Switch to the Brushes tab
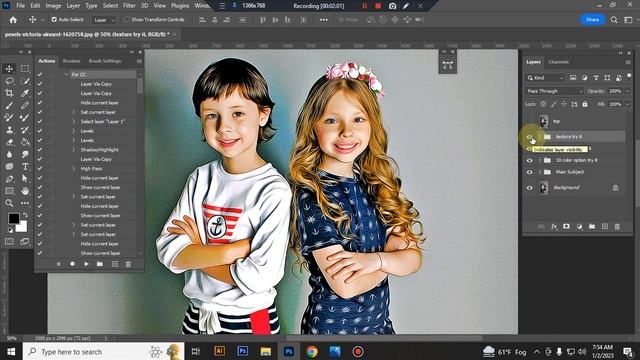The width and height of the screenshot is (640, 360). click(71, 61)
